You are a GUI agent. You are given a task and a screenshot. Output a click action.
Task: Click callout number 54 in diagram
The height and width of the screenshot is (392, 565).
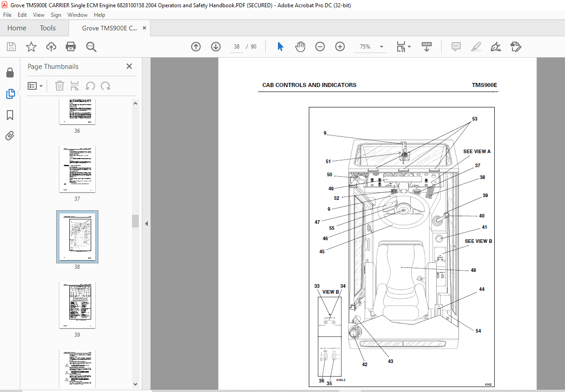tap(478, 331)
